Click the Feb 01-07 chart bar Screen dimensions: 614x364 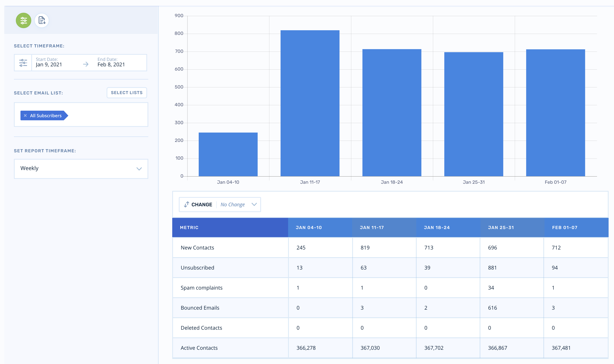[x=555, y=113]
